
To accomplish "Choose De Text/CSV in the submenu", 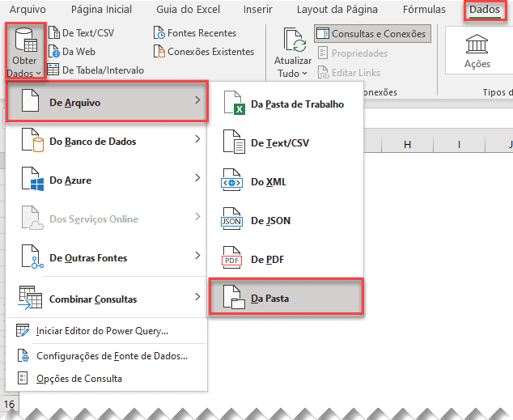I will point(286,143).
